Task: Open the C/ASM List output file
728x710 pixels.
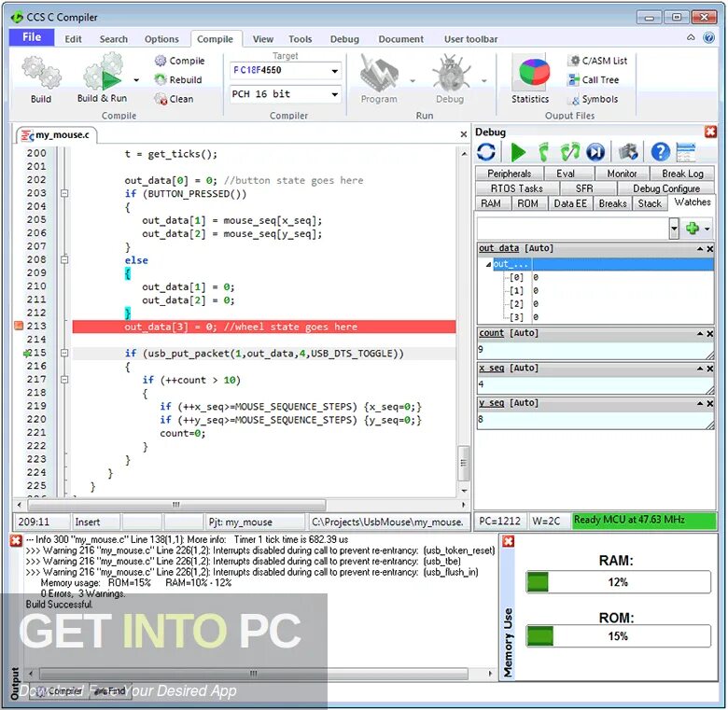Action: click(597, 61)
